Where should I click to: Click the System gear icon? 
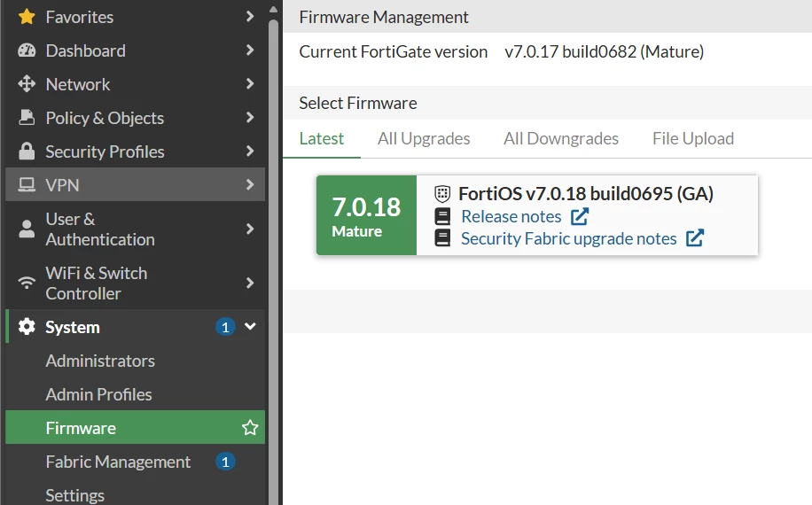[x=27, y=327]
